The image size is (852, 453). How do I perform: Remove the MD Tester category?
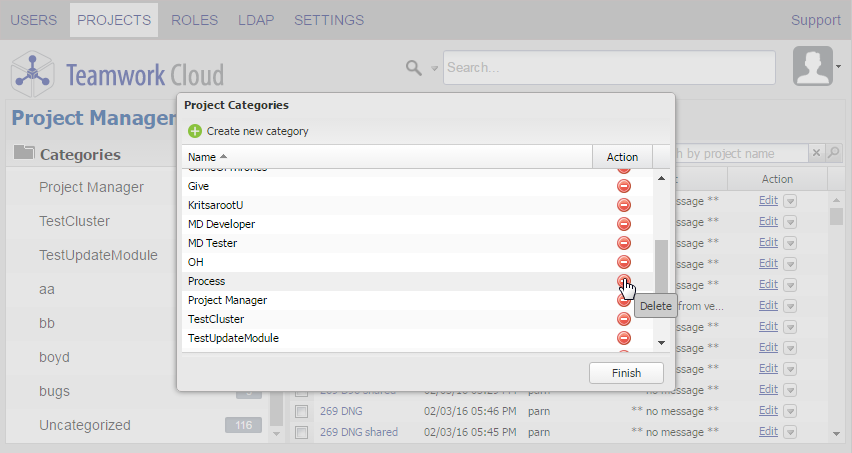623,243
